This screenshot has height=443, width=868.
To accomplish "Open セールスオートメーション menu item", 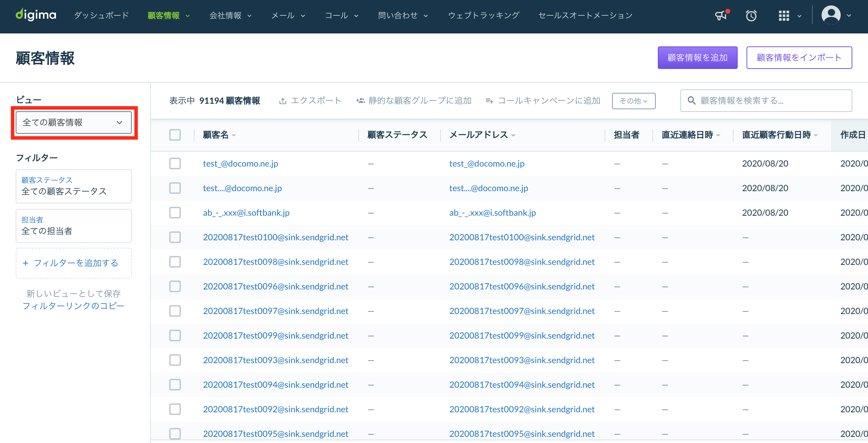I will pyautogui.click(x=585, y=15).
